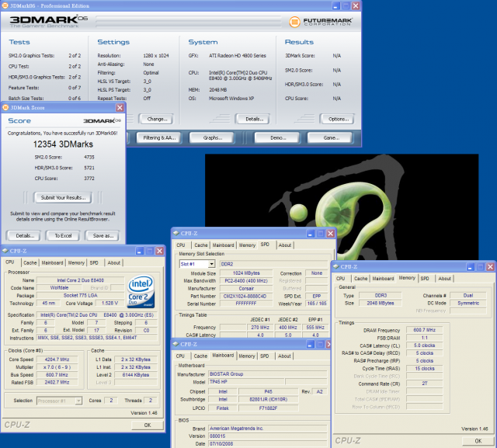Open Mainboard tab in CPU-Z processor window
The image size is (497, 448).
click(x=52, y=263)
